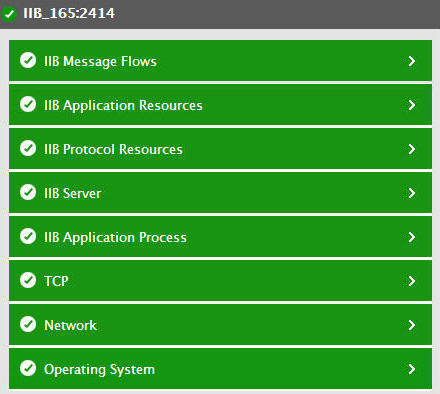
Task: Open the IIB Message Flows layer label
Action: [x=100, y=62]
